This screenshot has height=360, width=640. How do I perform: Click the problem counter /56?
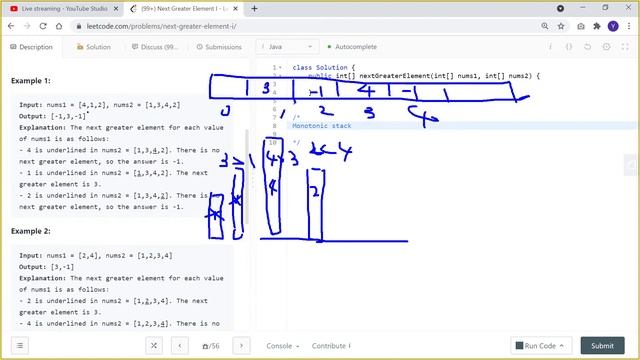tap(211, 346)
